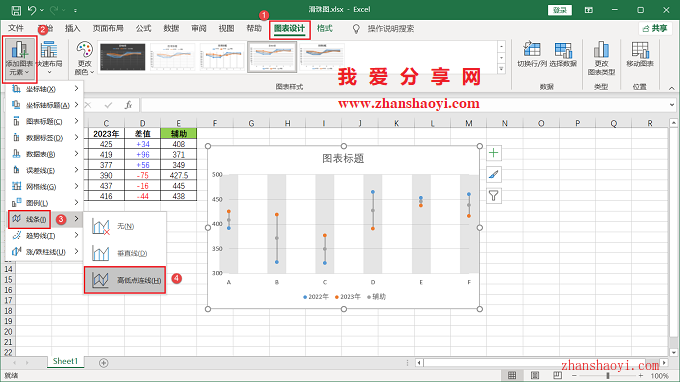
Task: Open the Insert tab
Action: coord(72,28)
